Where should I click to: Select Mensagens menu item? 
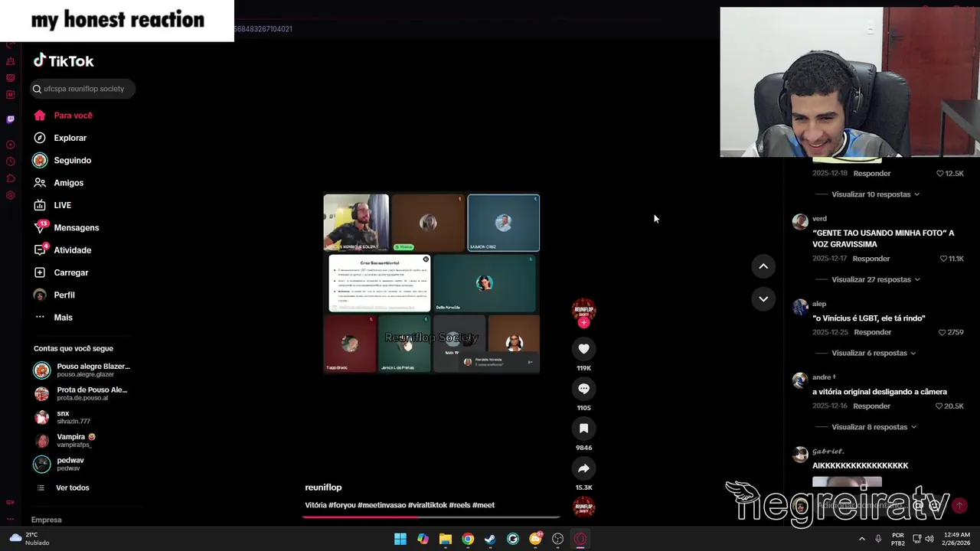77,228
